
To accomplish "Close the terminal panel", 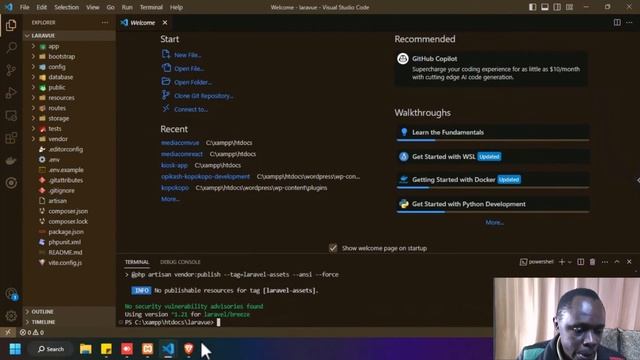I will point(629,262).
